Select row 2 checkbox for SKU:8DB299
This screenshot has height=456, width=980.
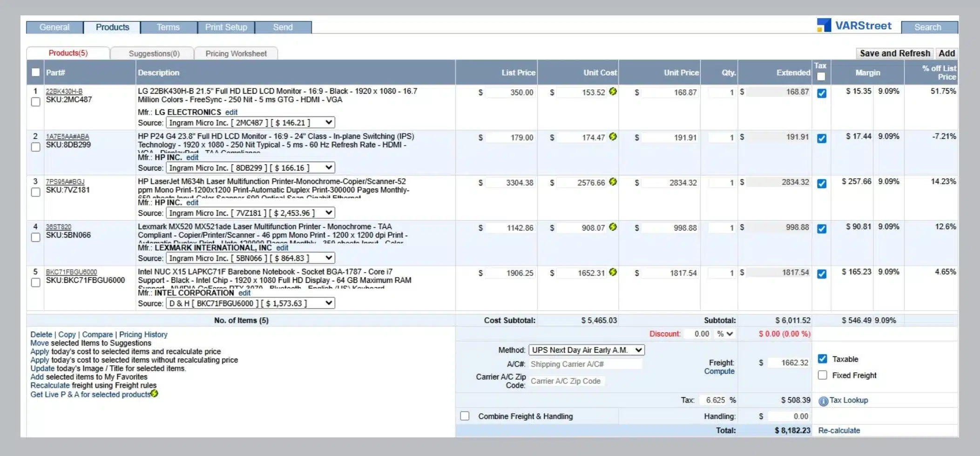click(35, 147)
